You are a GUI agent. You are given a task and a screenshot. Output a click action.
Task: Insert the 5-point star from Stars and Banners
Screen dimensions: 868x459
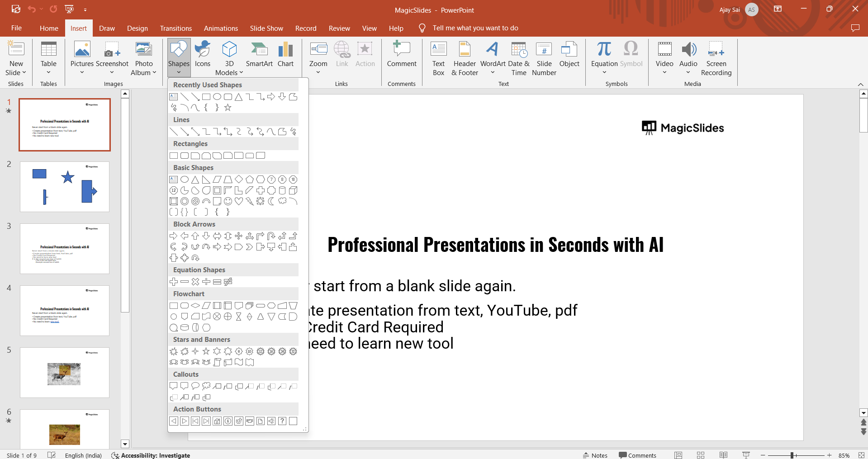click(x=206, y=351)
